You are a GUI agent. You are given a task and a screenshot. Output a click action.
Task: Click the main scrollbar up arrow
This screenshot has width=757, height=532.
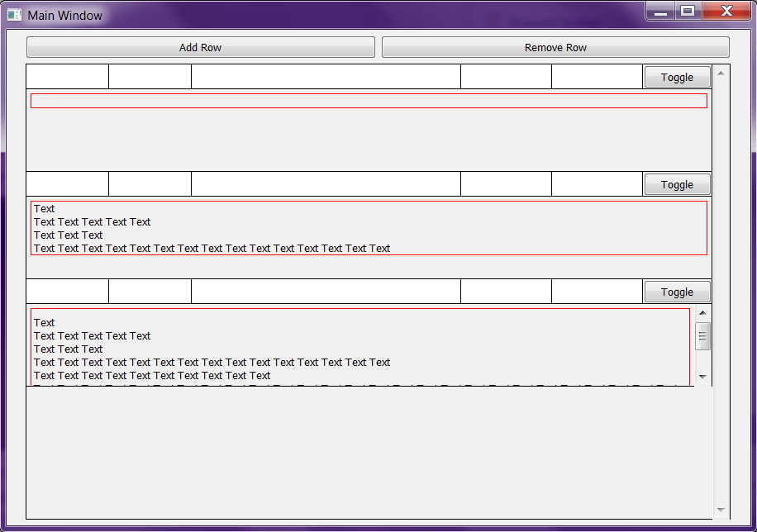coord(720,72)
